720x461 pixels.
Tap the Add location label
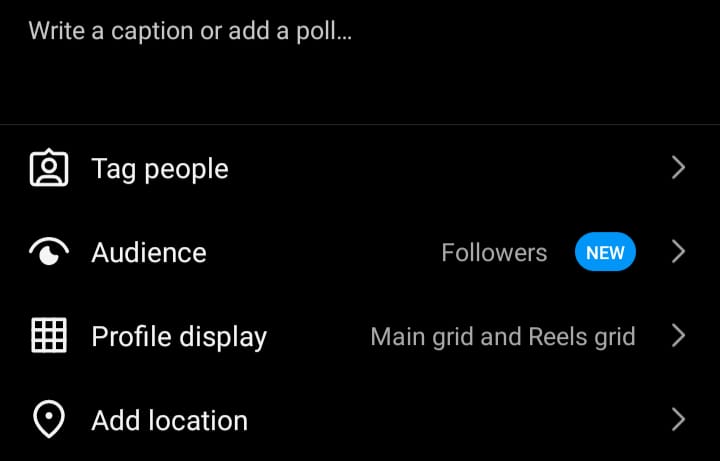[169, 420]
